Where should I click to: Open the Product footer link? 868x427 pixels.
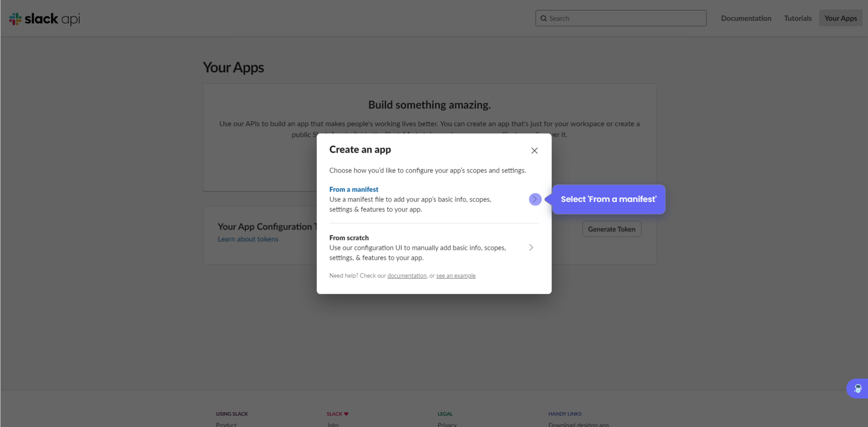pos(226,424)
